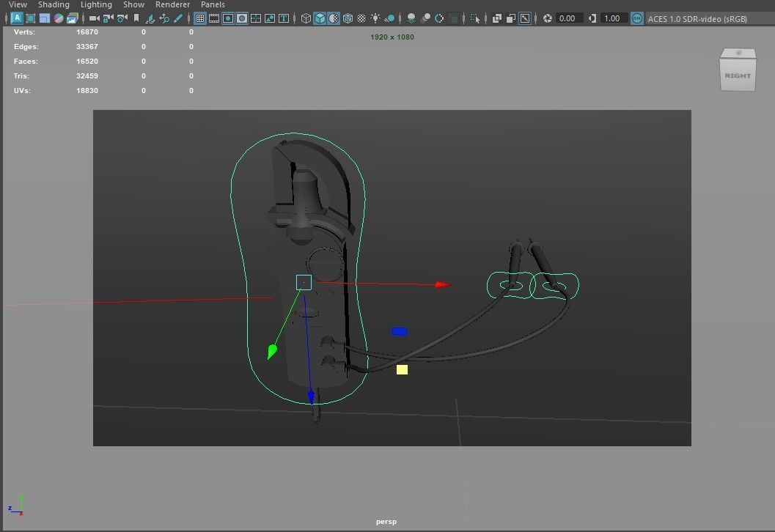This screenshot has height=532, width=775.
Task: Click the Gamma value field 1.00
Action: coord(613,18)
